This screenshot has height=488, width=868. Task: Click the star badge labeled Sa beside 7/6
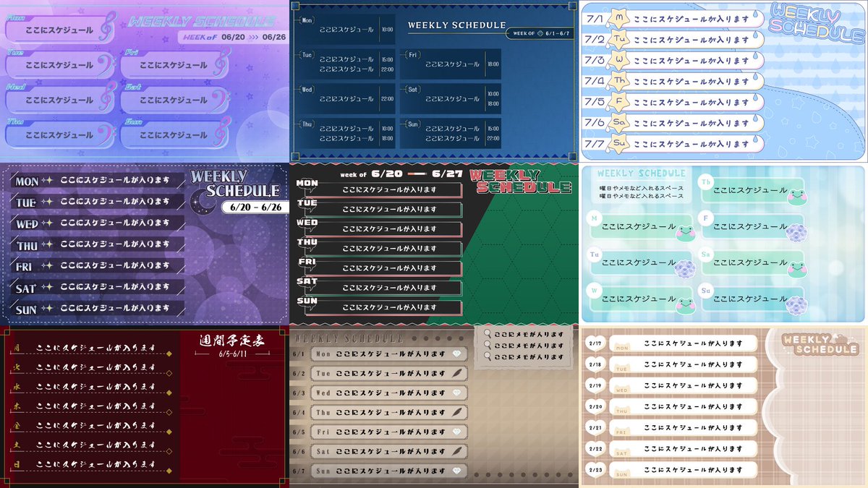pos(618,122)
